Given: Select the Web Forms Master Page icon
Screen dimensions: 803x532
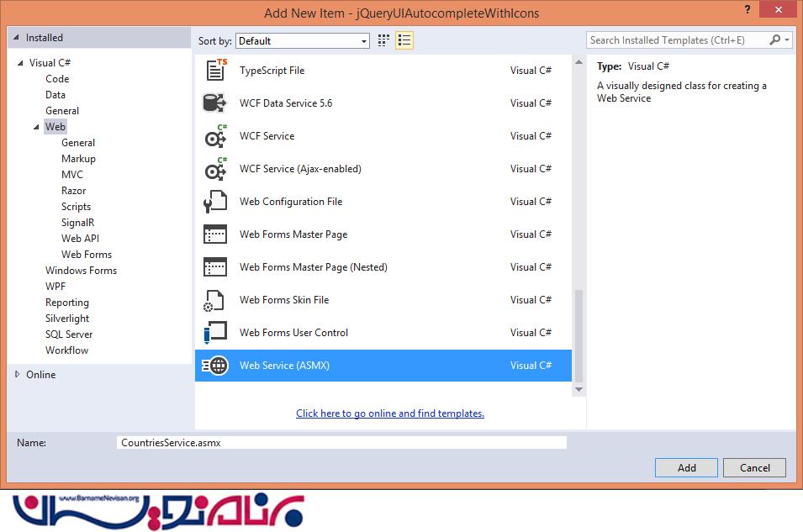Looking at the screenshot, I should coord(215,234).
